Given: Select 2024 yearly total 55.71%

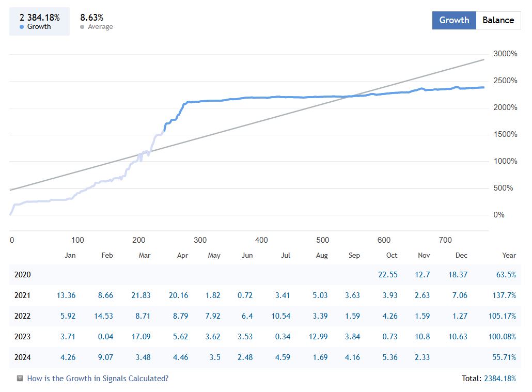Looking at the screenshot, I should coord(504,357).
